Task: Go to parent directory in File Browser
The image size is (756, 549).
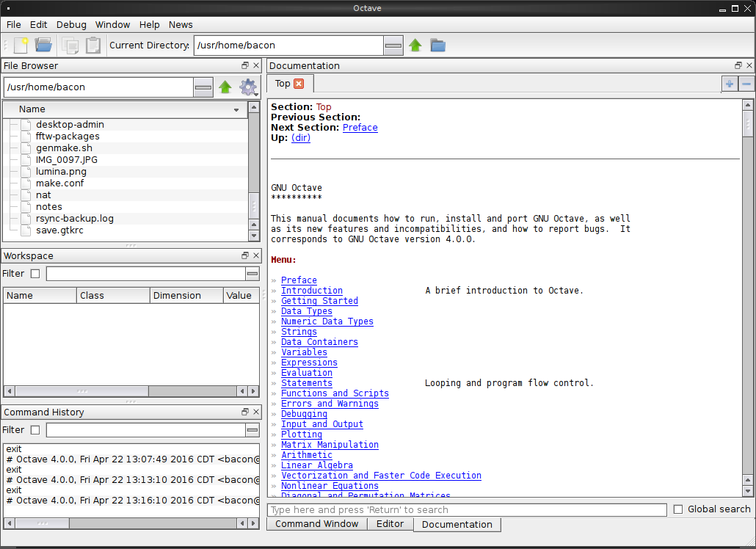Action: tap(225, 87)
